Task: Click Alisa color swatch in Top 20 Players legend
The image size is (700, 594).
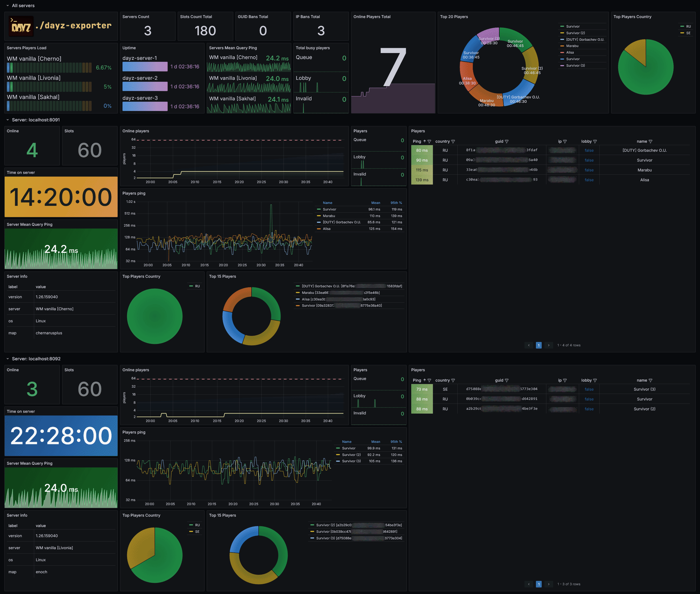Action: coord(562,52)
